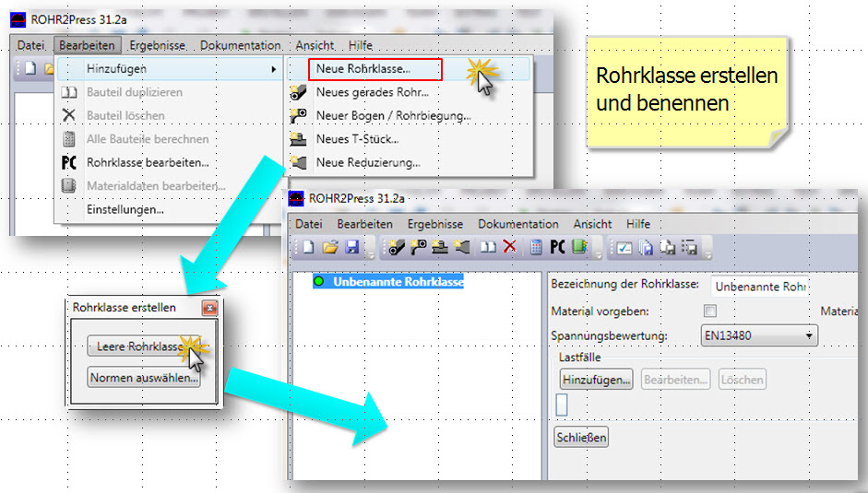Click Save floppy icon in front window toolbar
Screen dimensions: 868x493
(x=352, y=247)
